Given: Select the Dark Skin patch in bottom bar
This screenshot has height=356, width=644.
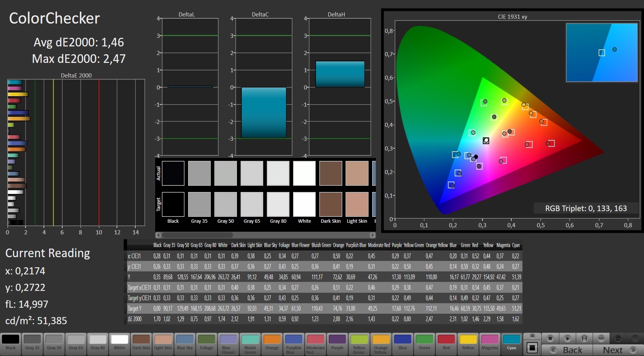Looking at the screenshot, I should [141, 344].
